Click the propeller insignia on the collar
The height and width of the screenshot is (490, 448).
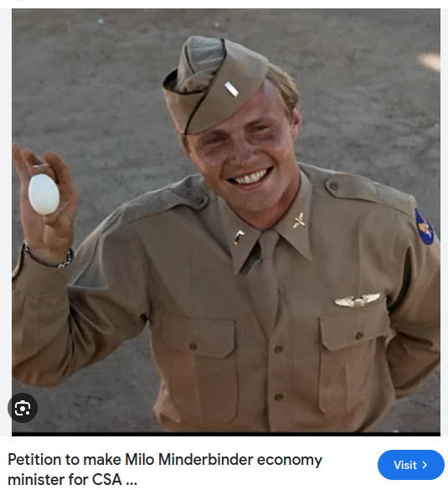[298, 220]
